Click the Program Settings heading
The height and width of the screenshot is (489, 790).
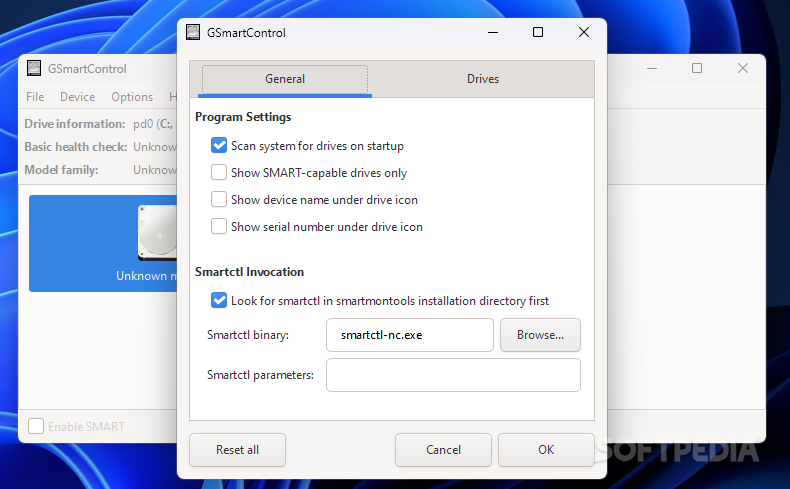(x=243, y=117)
